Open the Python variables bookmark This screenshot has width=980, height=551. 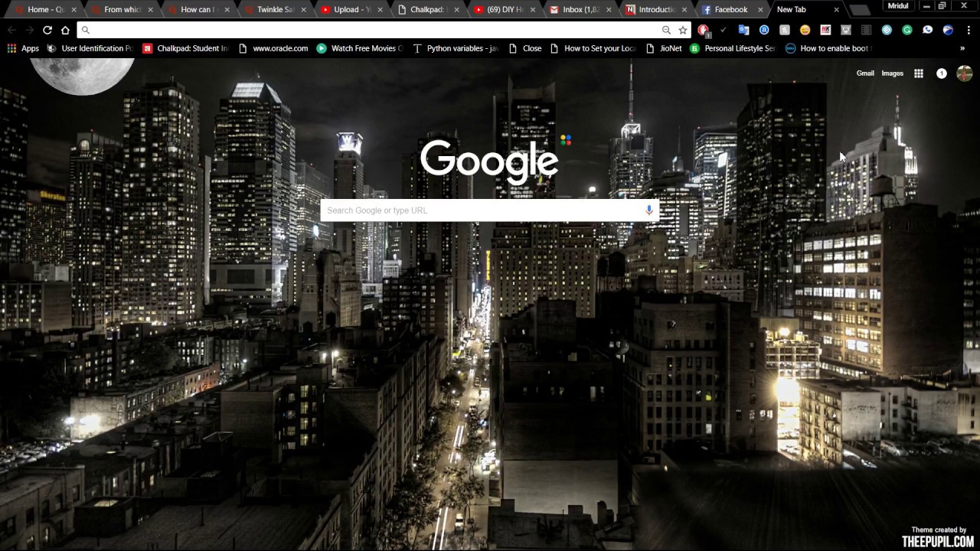[x=456, y=48]
